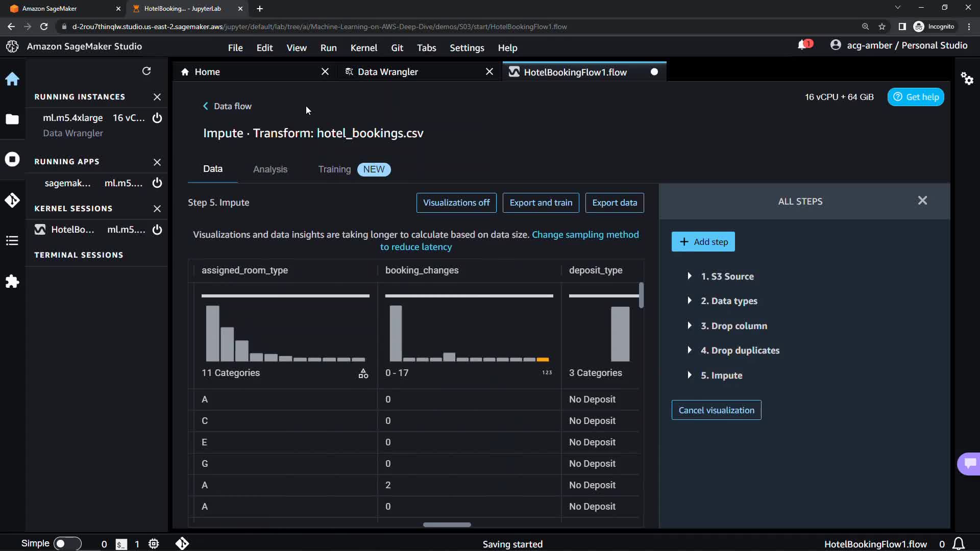Image resolution: width=980 pixels, height=551 pixels.
Task: Open the Table of Contents icon
Action: click(12, 240)
